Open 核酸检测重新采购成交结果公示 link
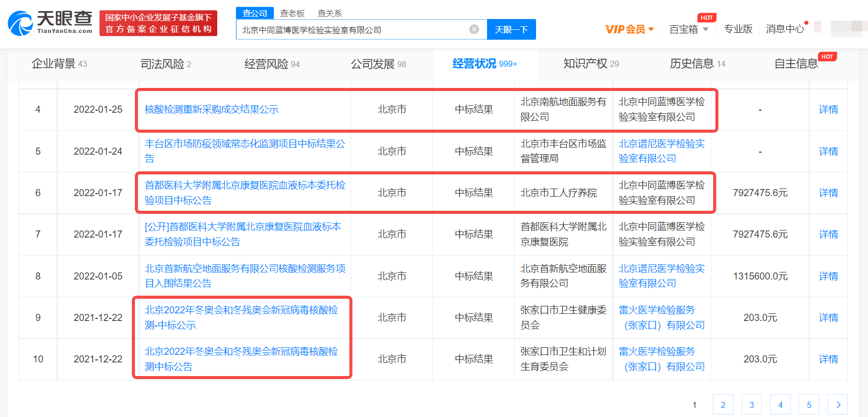The height and width of the screenshot is (417, 868). coord(212,110)
